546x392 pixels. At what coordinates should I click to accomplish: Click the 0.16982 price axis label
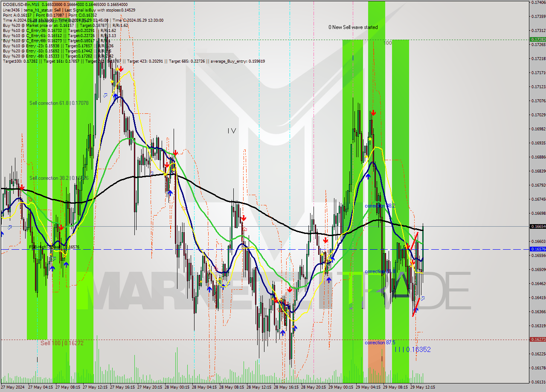(x=539, y=129)
